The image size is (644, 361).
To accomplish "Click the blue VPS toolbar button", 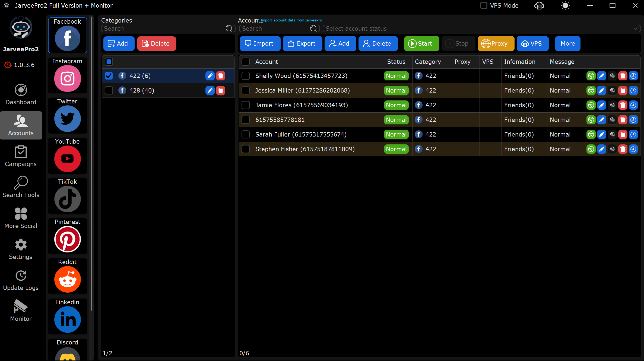I will click(x=532, y=43).
